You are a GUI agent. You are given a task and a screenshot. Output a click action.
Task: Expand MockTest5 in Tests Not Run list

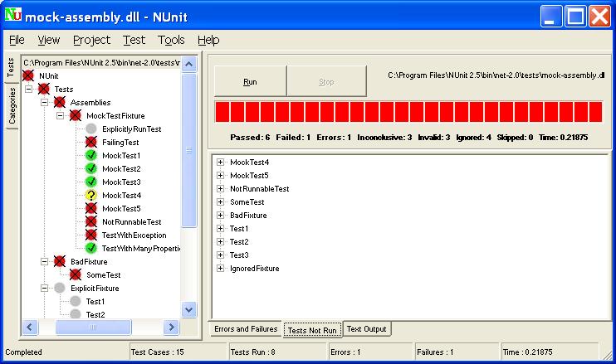(x=220, y=175)
